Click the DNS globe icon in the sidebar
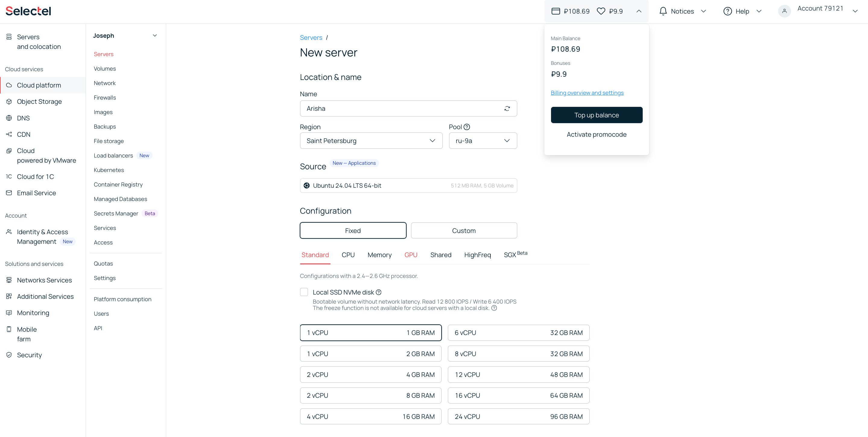Screen dimensions: 868x437 coord(9,118)
